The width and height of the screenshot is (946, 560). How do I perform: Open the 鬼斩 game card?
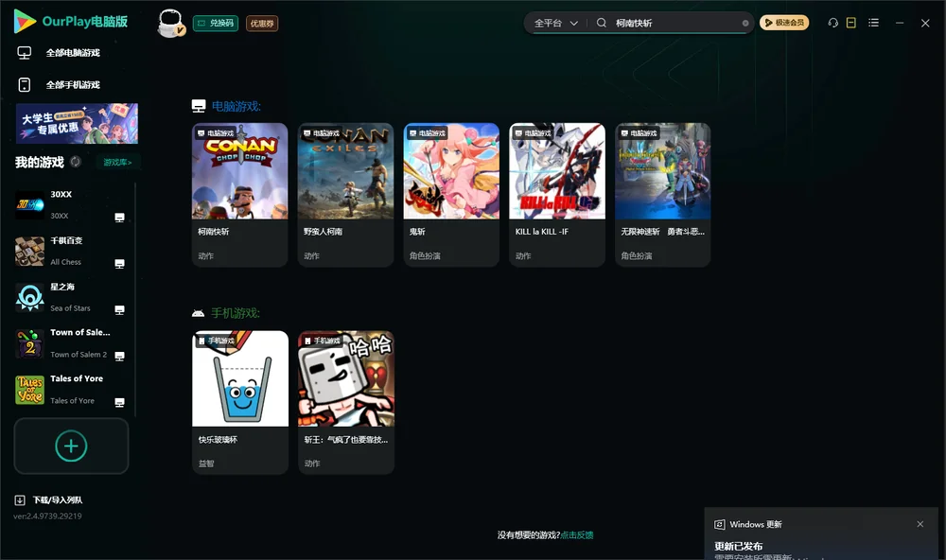(x=451, y=195)
